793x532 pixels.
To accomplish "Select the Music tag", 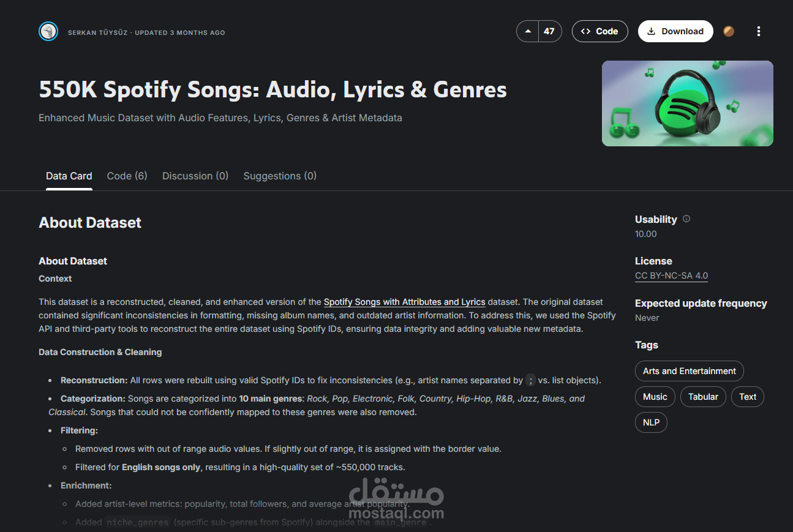I will (655, 397).
